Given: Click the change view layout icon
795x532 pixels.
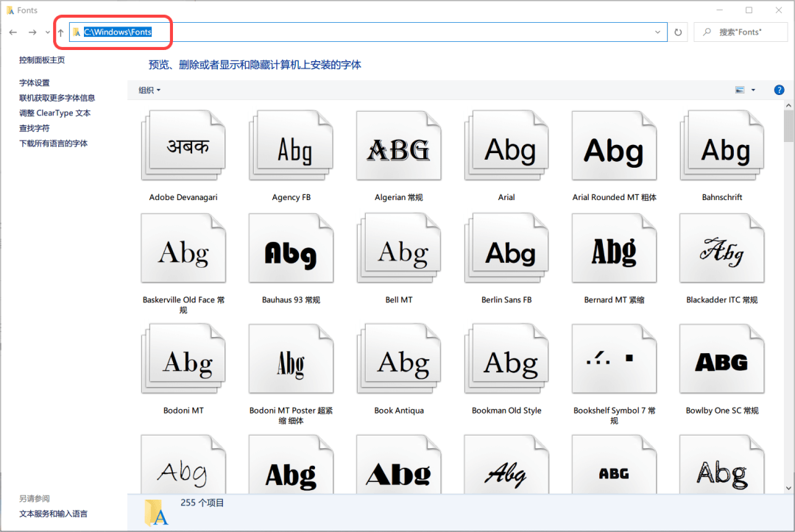Looking at the screenshot, I should [x=740, y=90].
